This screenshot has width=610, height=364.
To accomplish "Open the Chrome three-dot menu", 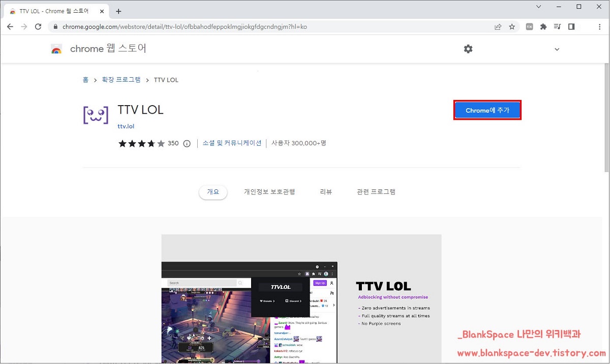I will point(599,26).
